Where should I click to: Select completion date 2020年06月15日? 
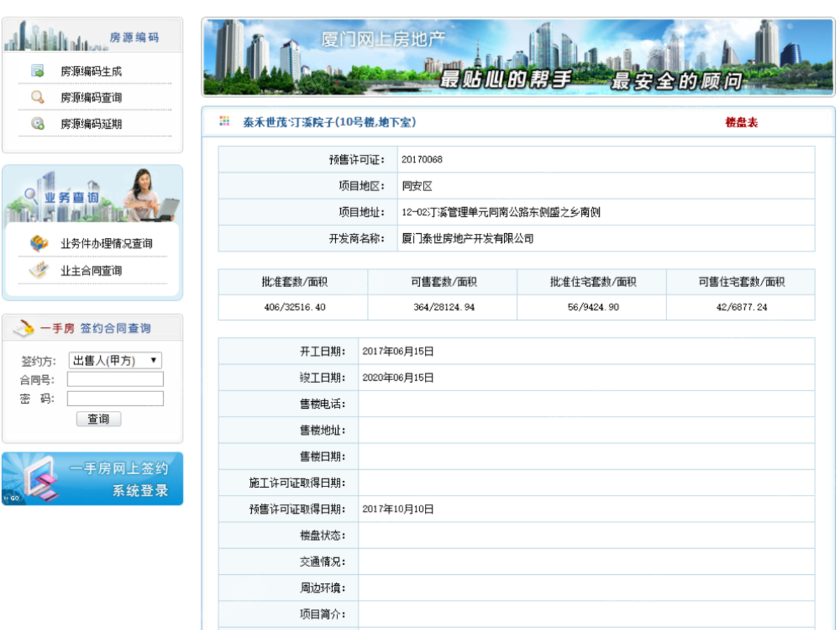coord(398,378)
